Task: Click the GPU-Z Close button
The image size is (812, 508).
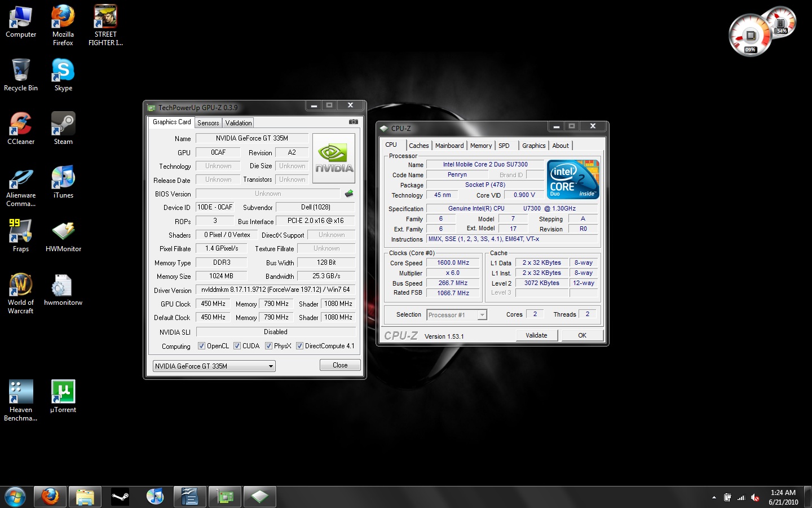Action: (x=340, y=365)
